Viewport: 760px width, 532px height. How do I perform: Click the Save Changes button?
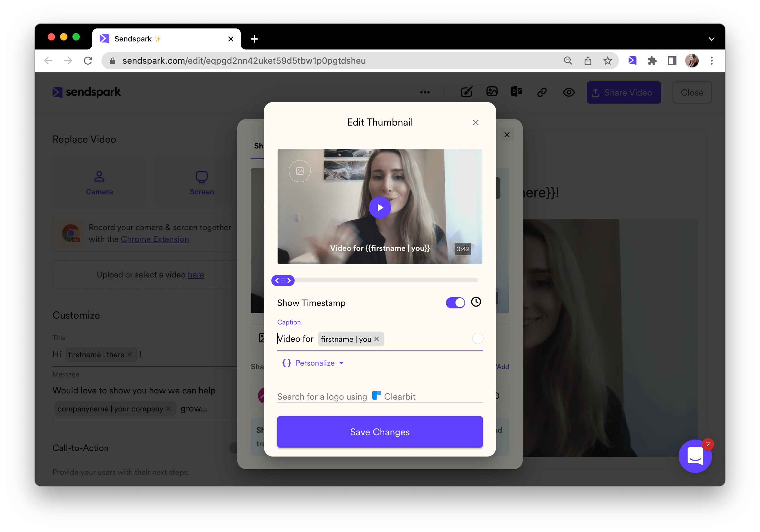point(380,432)
